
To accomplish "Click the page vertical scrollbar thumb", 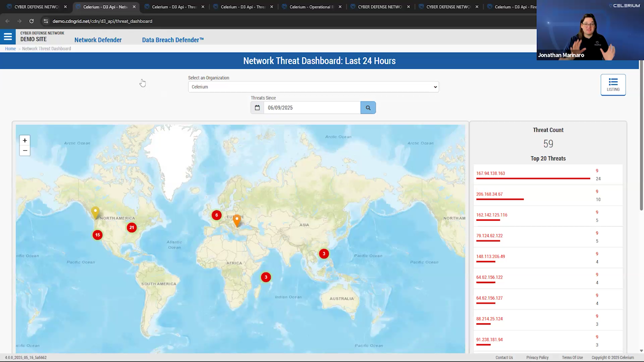I will tap(641, 135).
